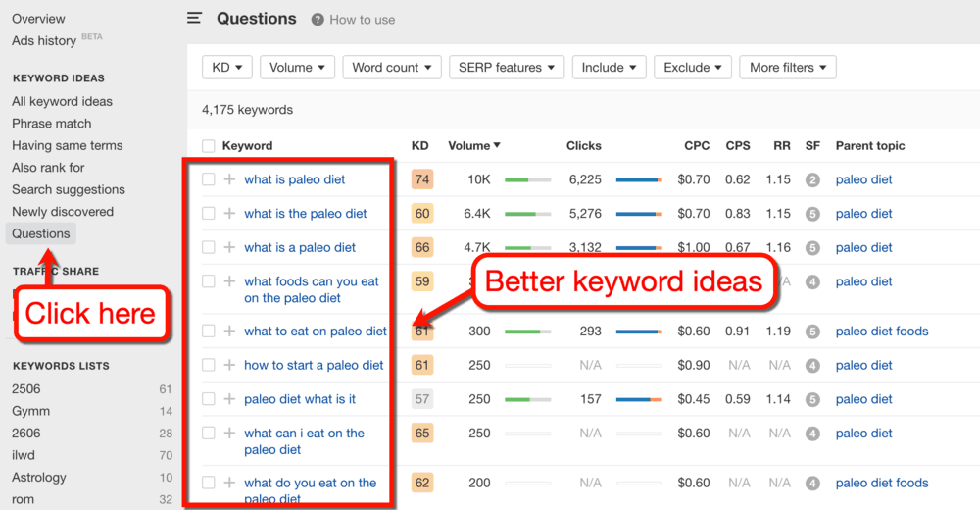Check the 'what can i eat on the' checkbox

pos(208,433)
